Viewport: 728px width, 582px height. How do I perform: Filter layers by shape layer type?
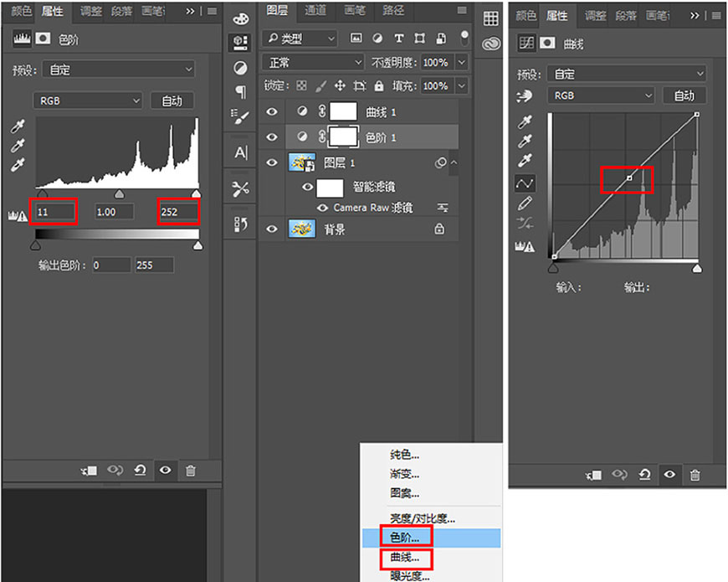(420, 38)
